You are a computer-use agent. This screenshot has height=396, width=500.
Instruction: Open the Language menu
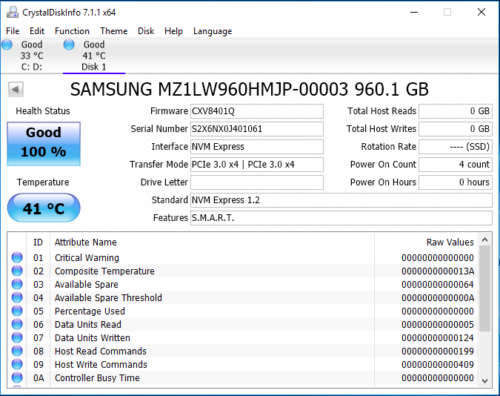click(212, 31)
